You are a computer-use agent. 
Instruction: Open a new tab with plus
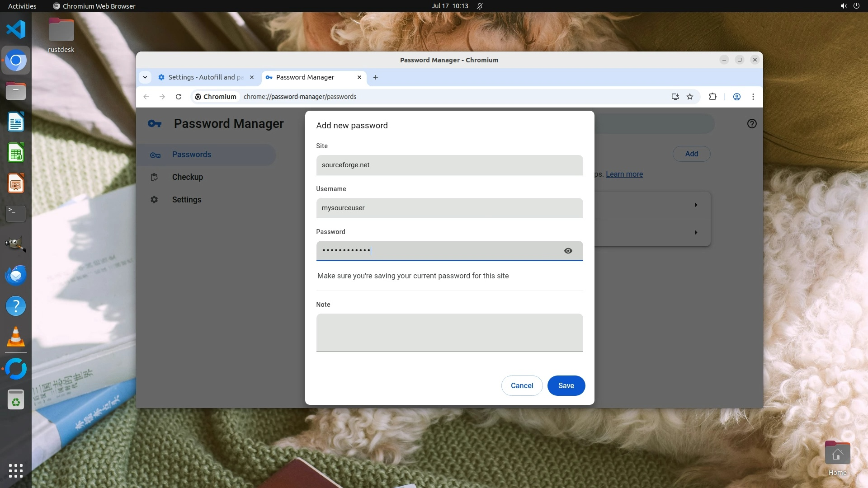tap(375, 77)
